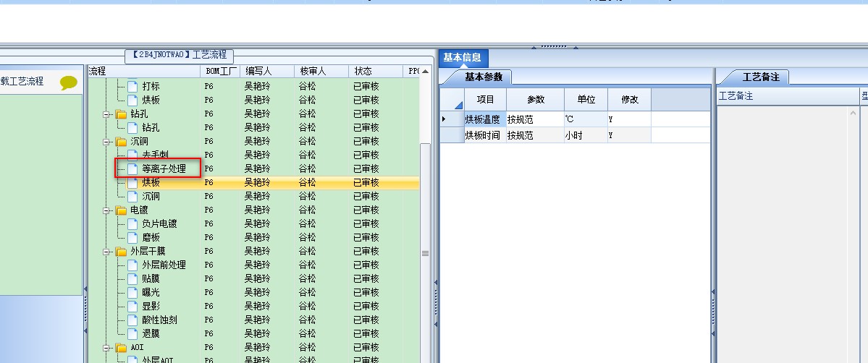
Task: Collapse the 电镀 folder node
Action: tap(106, 210)
